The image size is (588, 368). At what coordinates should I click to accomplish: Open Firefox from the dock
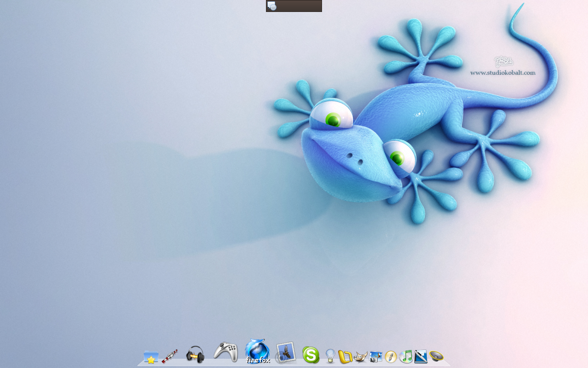(x=257, y=351)
